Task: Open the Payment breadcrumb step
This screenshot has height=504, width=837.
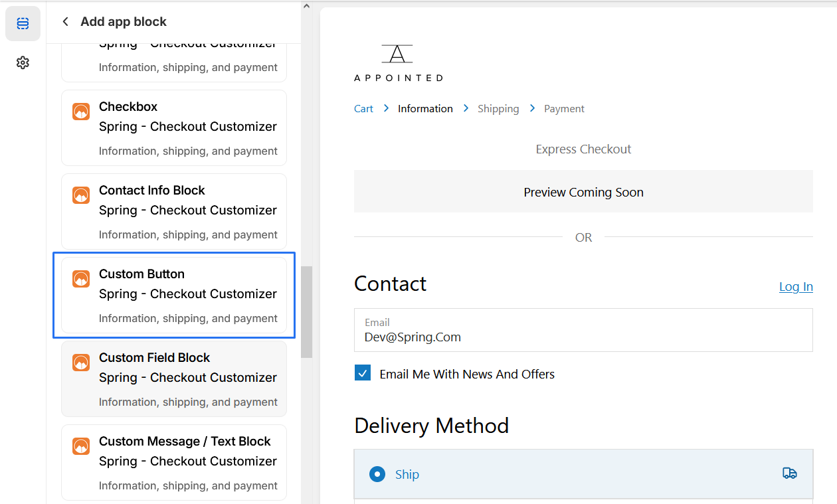Action: click(564, 109)
